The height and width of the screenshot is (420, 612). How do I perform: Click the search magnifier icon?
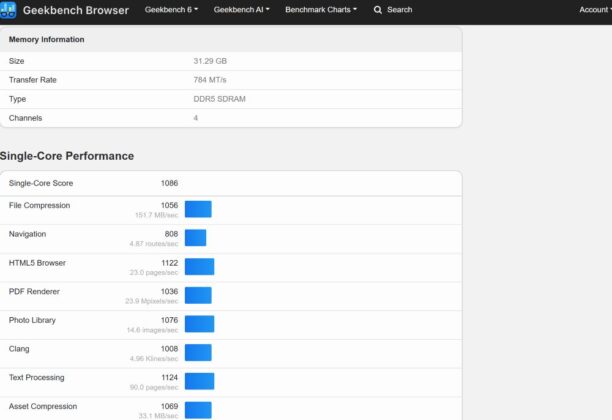coord(377,10)
